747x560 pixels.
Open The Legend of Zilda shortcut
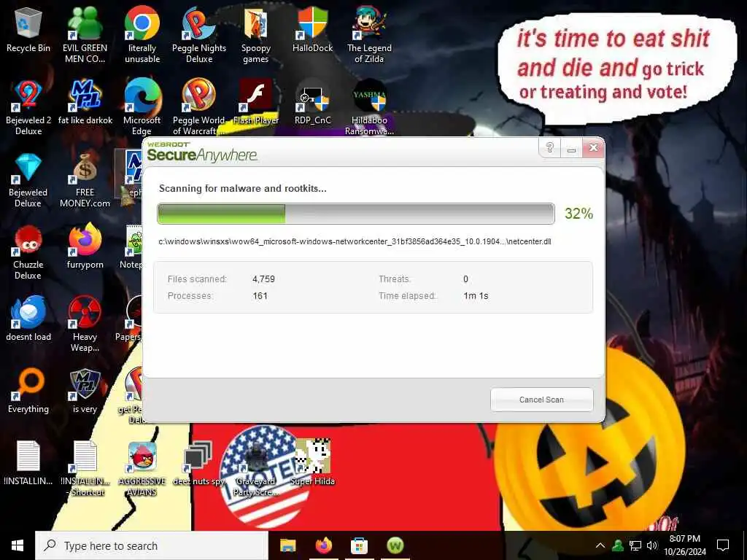pos(369,34)
